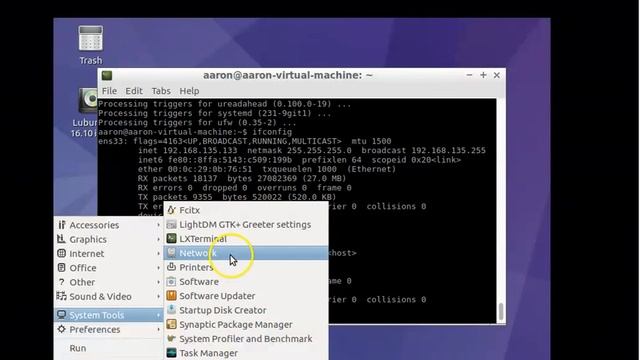The image size is (640, 360).
Task: Open LightDM GTK+ Greeter settings entry
Action: click(246, 224)
